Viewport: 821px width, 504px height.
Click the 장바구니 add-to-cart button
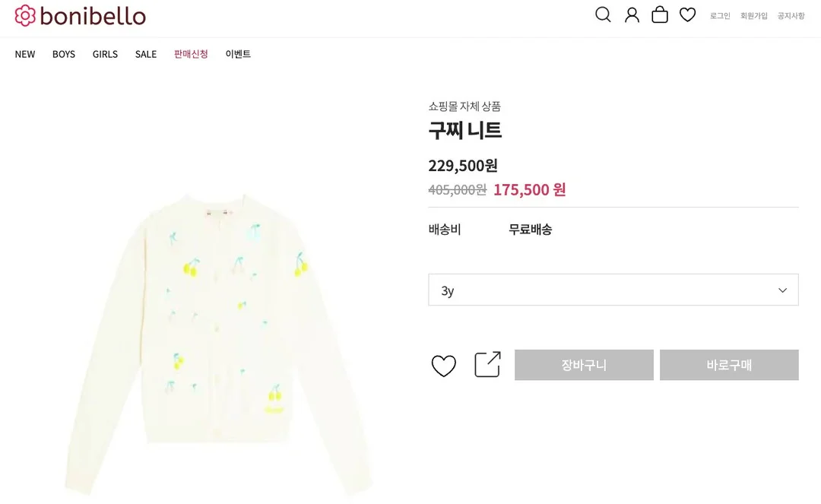click(584, 365)
